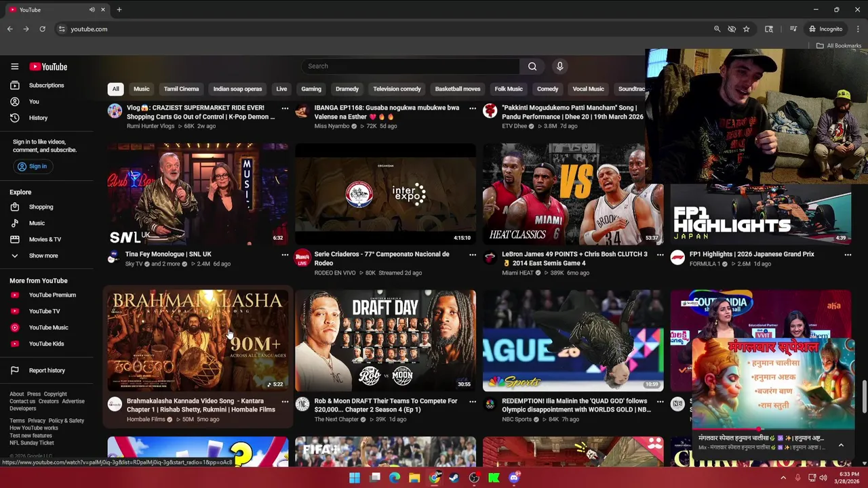Open the Privacy footer link

(x=36, y=421)
